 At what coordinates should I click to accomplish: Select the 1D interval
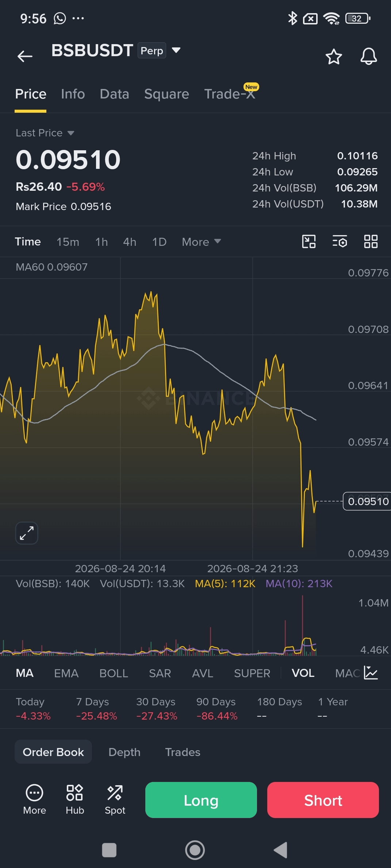tap(159, 242)
